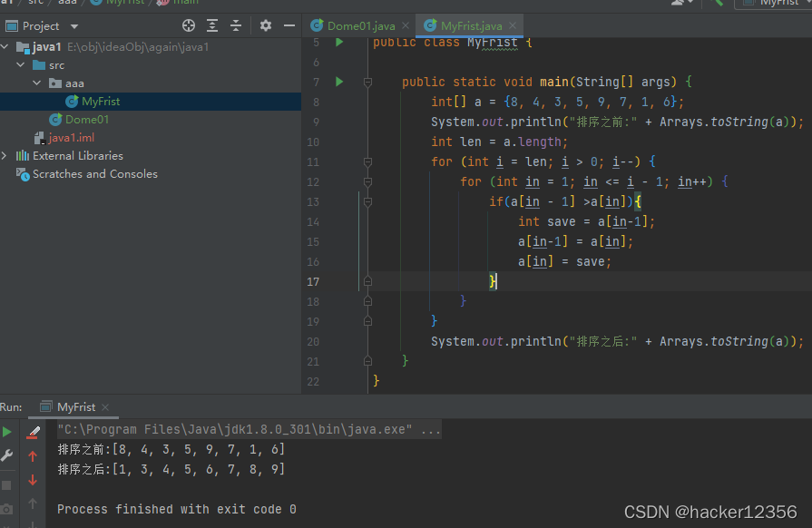Select Scratches and Consoles item
This screenshot has width=812, height=528.
(94, 174)
